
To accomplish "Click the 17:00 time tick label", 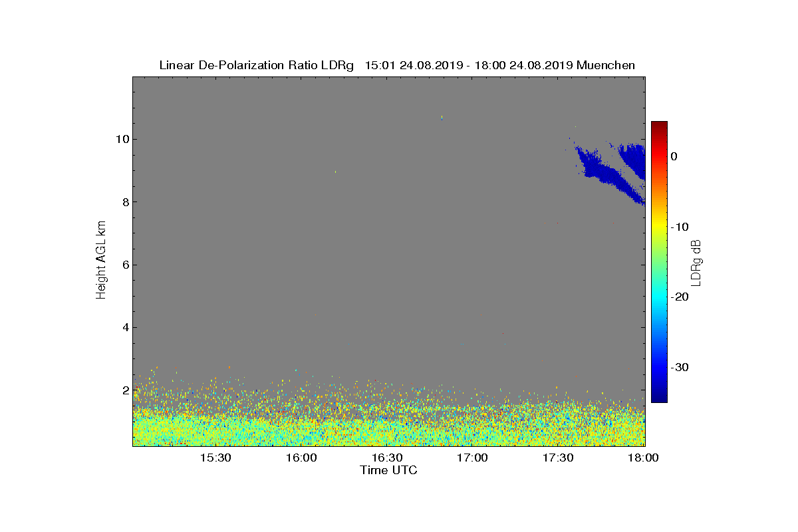I will coord(473,458).
